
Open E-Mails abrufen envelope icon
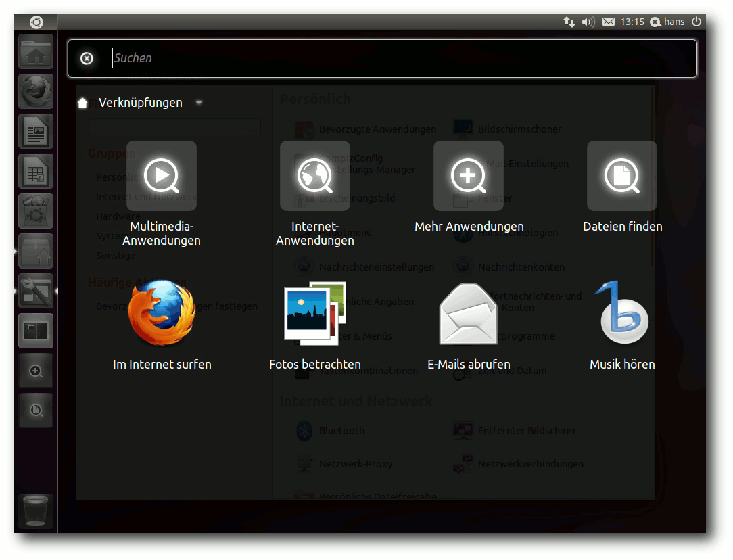tap(469, 313)
